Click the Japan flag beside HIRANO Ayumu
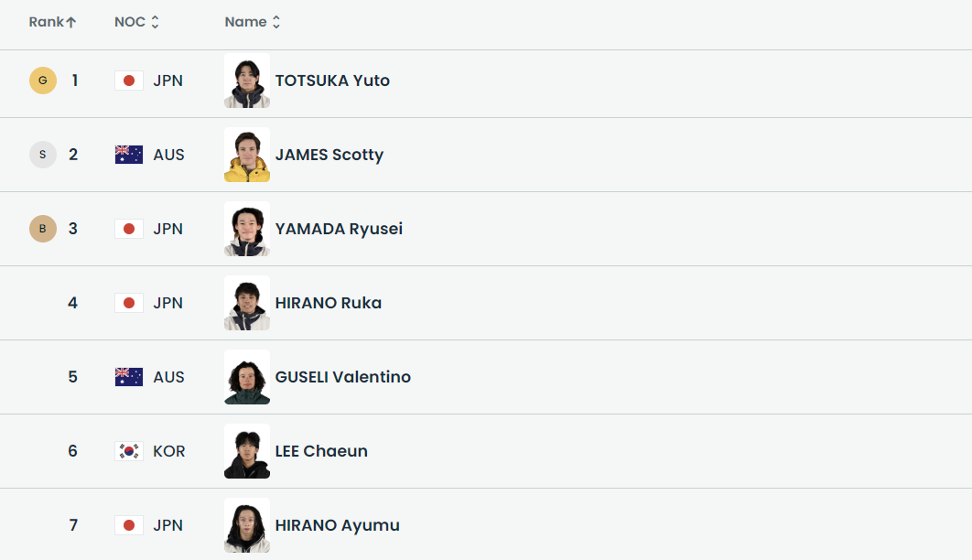The width and height of the screenshot is (972, 560). pyautogui.click(x=129, y=525)
